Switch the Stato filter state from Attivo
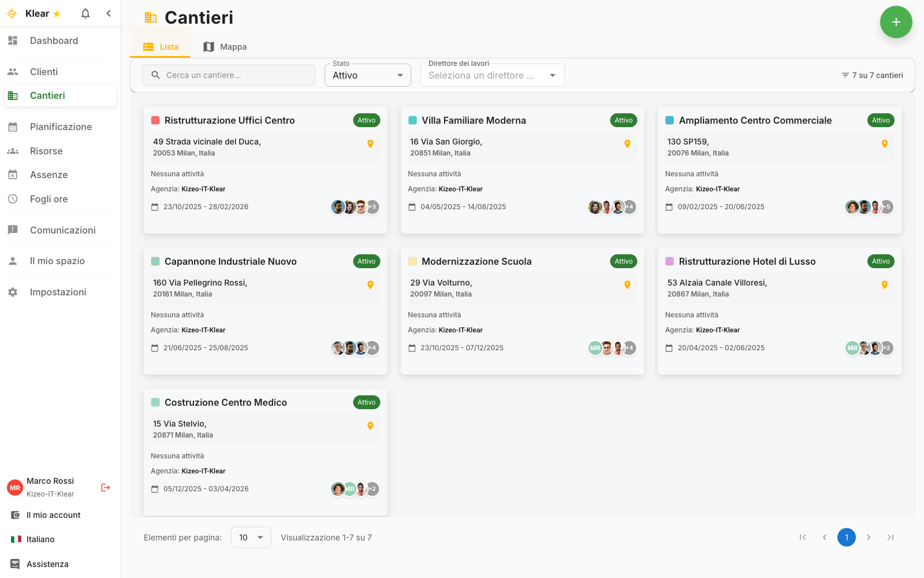Viewport: 924px width, 578px height. (x=367, y=75)
